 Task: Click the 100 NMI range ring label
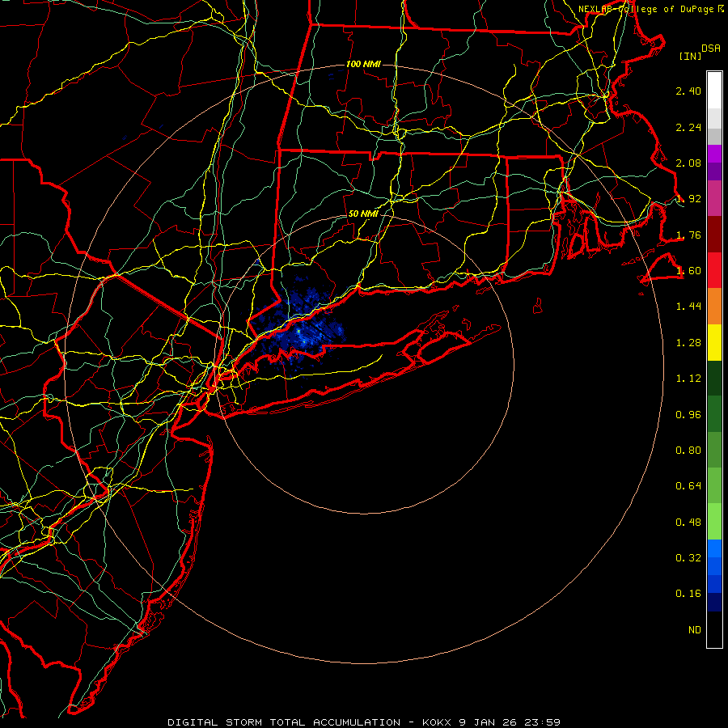point(363,64)
